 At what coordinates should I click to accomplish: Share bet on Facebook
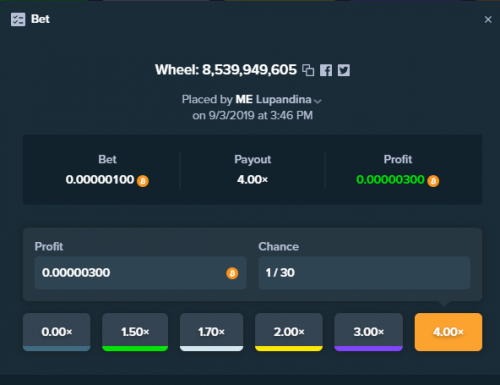pyautogui.click(x=326, y=70)
